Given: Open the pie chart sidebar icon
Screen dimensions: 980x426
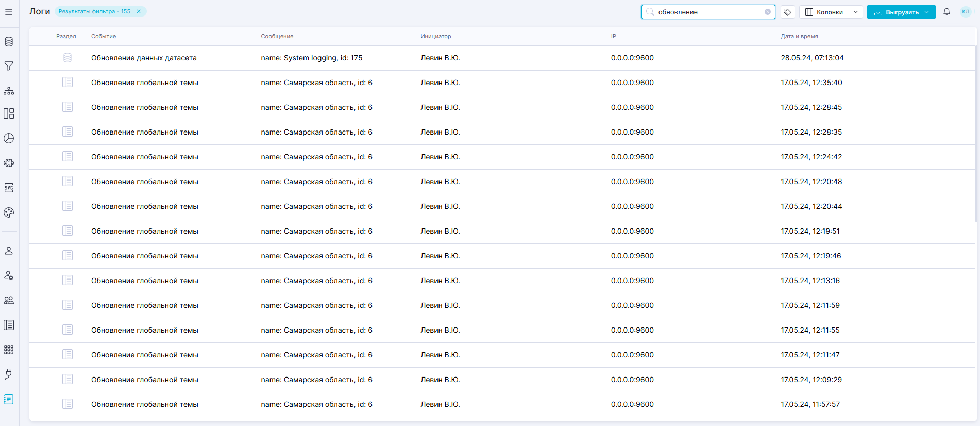Looking at the screenshot, I should click(x=9, y=138).
